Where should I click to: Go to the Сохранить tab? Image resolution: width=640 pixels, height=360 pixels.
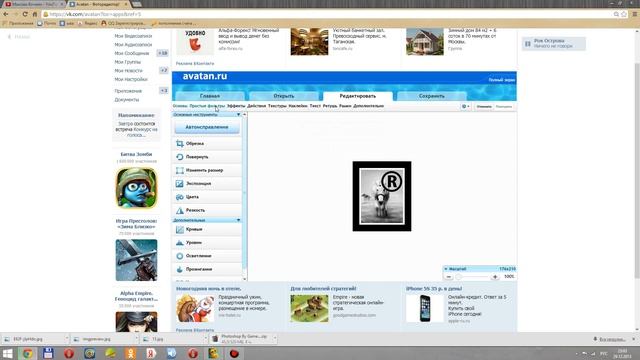pyautogui.click(x=431, y=96)
